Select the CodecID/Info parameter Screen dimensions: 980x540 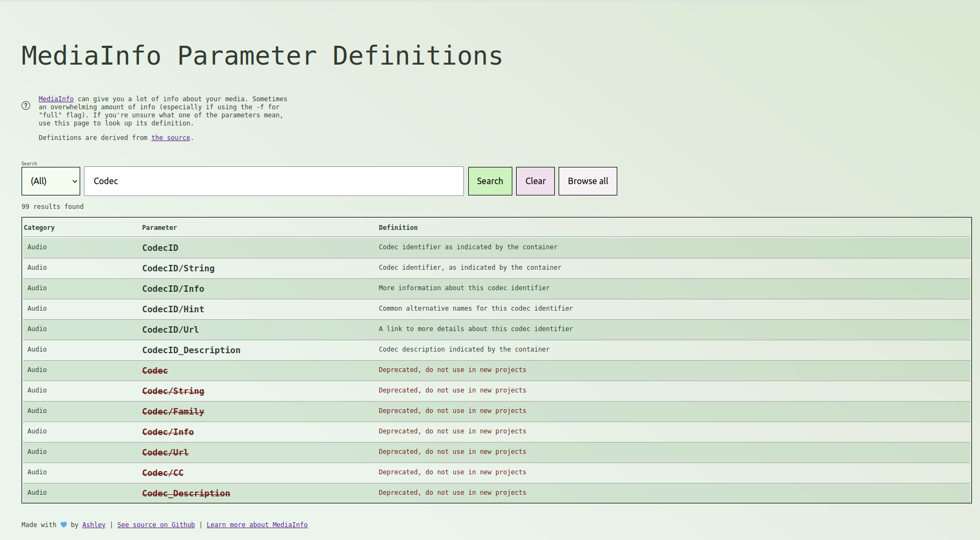click(x=173, y=289)
